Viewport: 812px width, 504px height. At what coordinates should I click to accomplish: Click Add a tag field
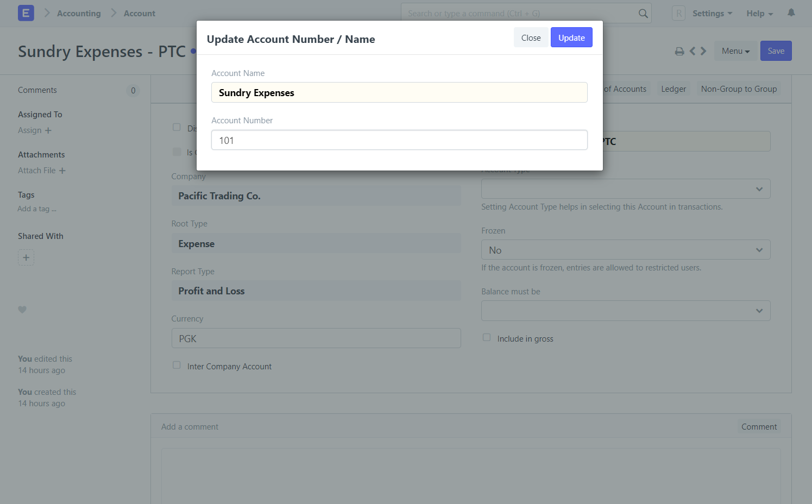[37, 209]
